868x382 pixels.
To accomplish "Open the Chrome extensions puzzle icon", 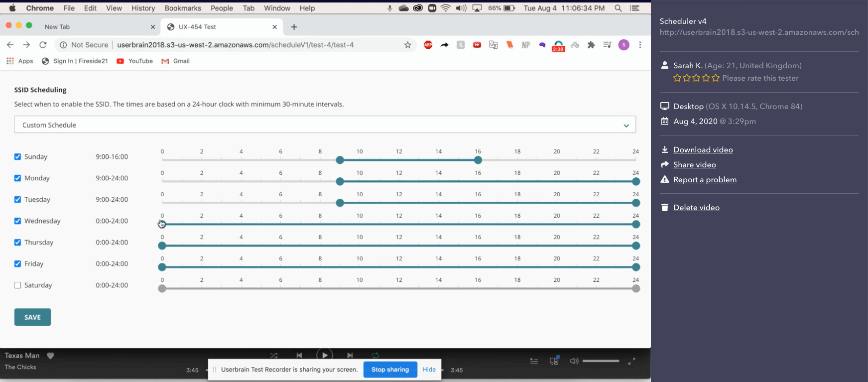I will (x=591, y=45).
